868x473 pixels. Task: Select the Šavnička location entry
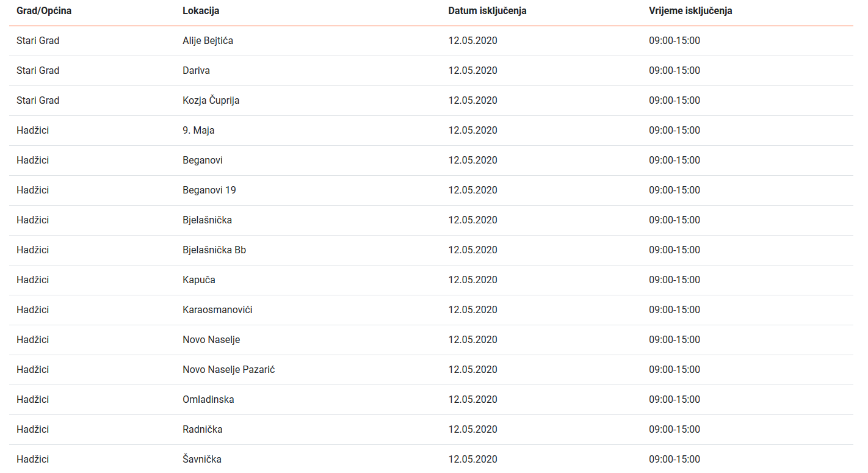(x=201, y=460)
